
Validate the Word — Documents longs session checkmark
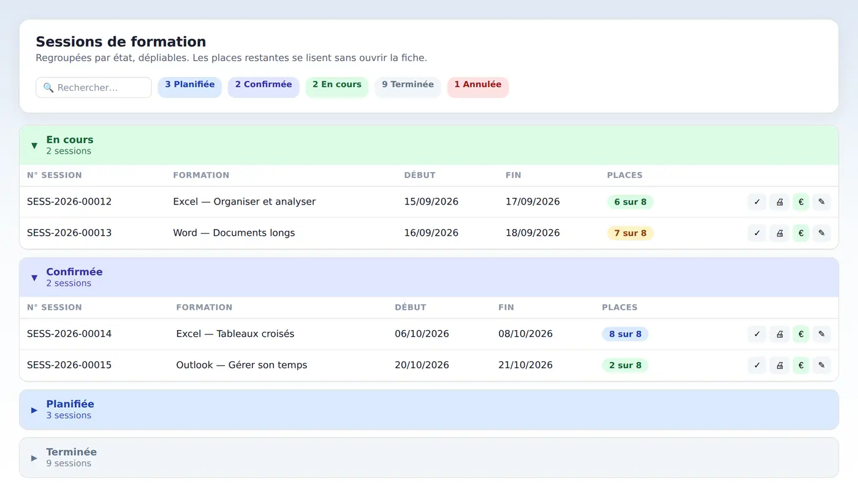757,233
